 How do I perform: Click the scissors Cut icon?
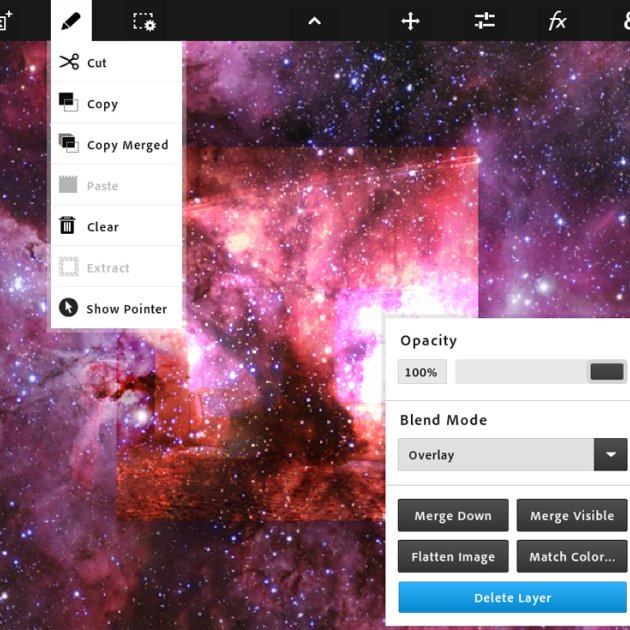pyautogui.click(x=69, y=62)
